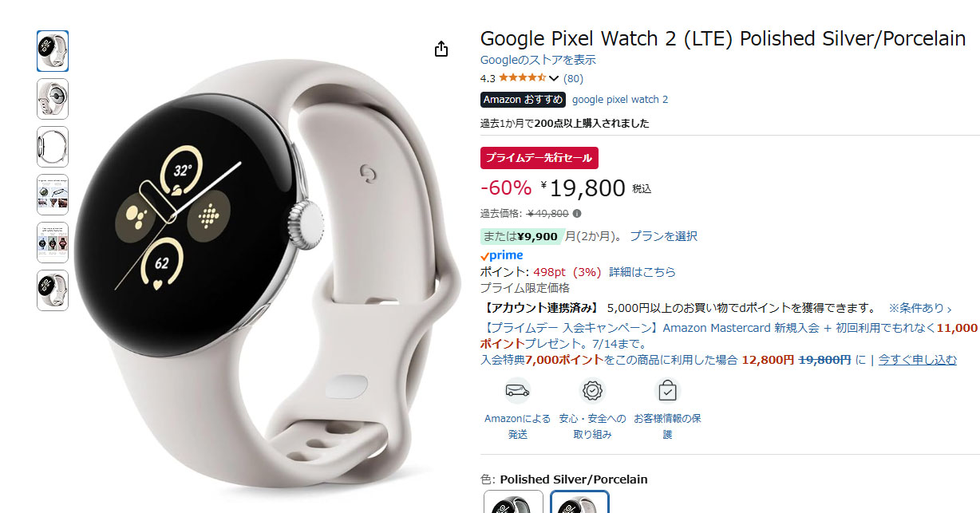The image size is (980, 513).
Task: Click the shopping bag privacy icon
Action: point(667,390)
